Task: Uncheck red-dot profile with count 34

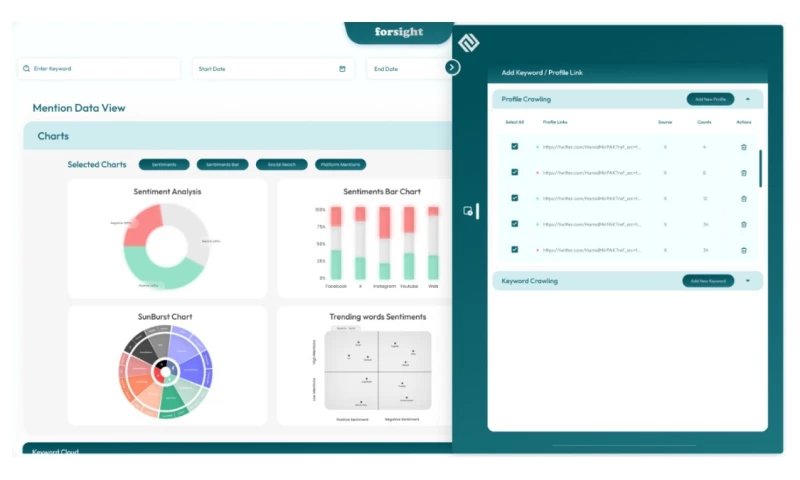Action: tap(514, 249)
